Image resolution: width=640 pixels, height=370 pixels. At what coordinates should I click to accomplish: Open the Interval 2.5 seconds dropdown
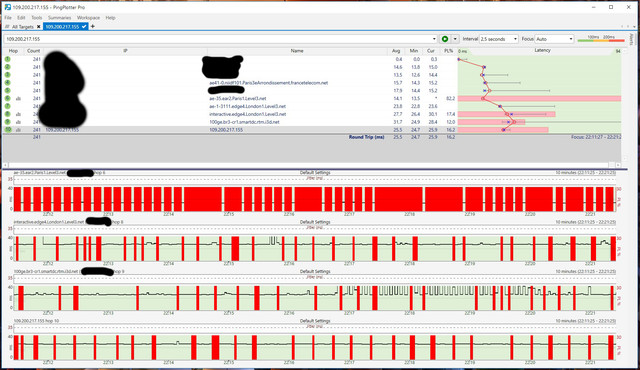pos(499,39)
